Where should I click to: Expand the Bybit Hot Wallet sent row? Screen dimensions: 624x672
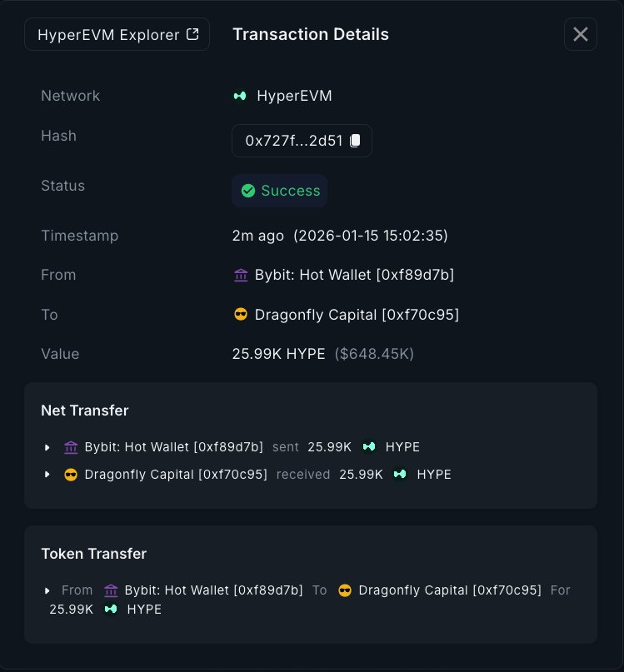(x=47, y=448)
